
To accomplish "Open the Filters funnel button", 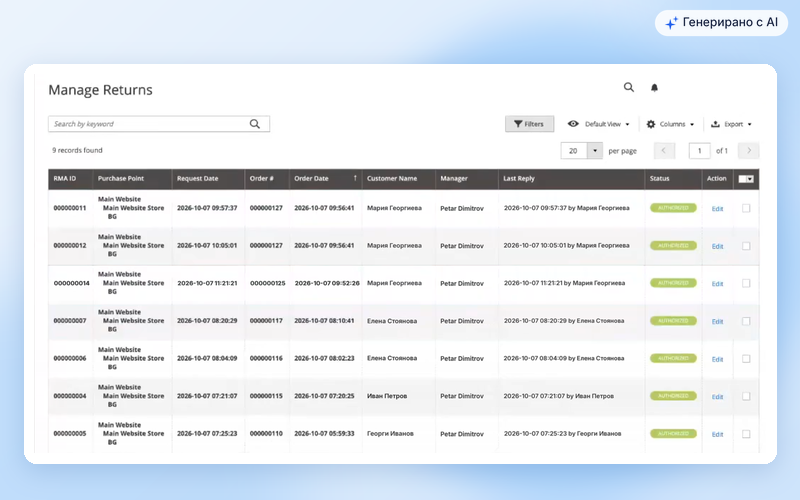I will click(x=529, y=124).
